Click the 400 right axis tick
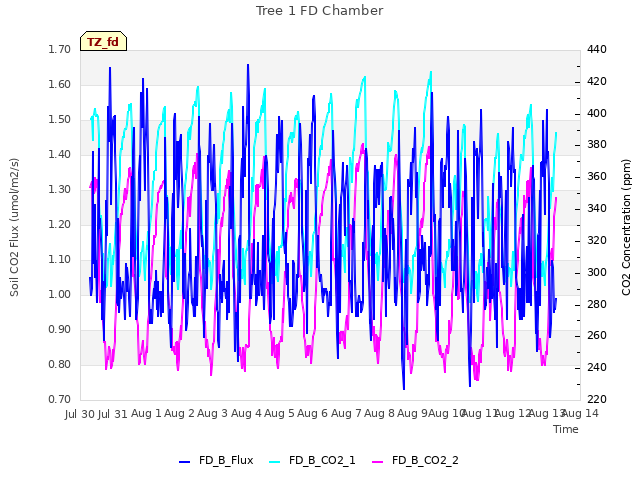The image size is (640, 480). 597,113
